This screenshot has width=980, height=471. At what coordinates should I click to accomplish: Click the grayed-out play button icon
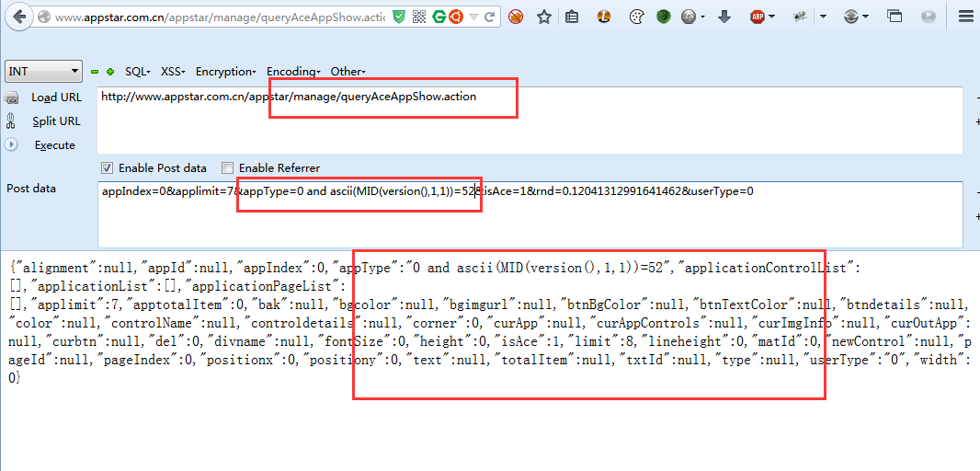pos(929,17)
